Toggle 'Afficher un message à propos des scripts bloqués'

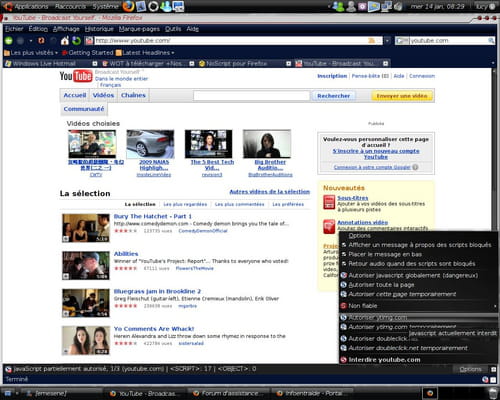point(418,245)
